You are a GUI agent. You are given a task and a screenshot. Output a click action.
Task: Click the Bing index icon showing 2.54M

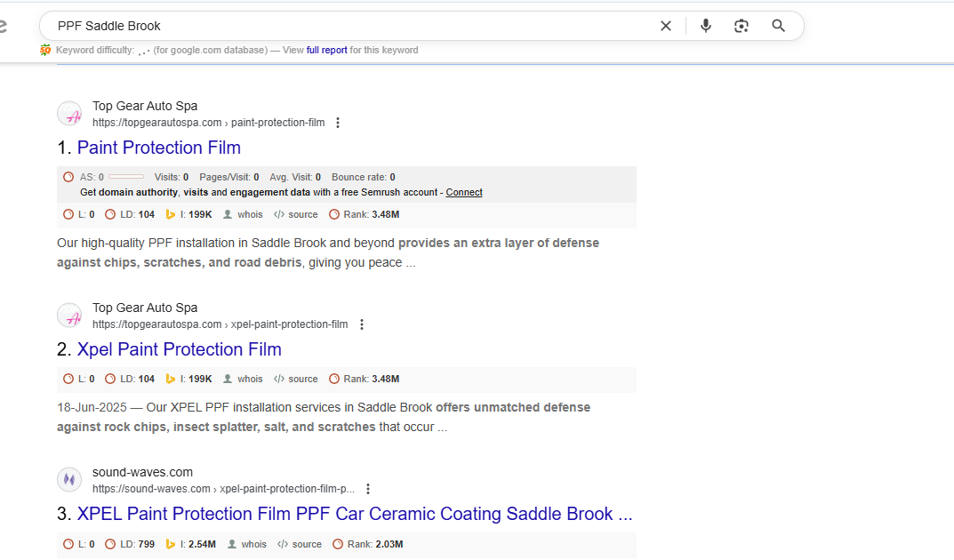[x=171, y=544]
